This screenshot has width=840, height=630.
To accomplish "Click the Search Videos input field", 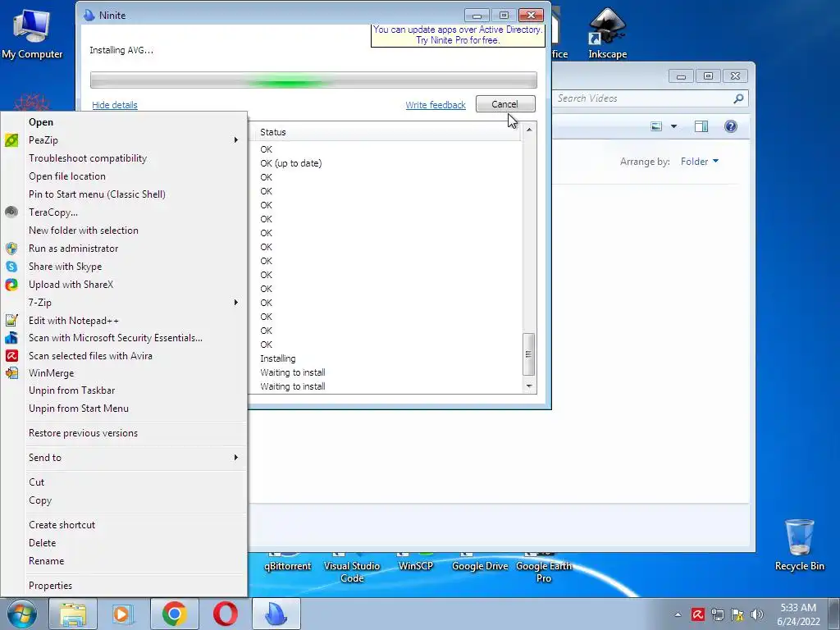I will click(643, 98).
